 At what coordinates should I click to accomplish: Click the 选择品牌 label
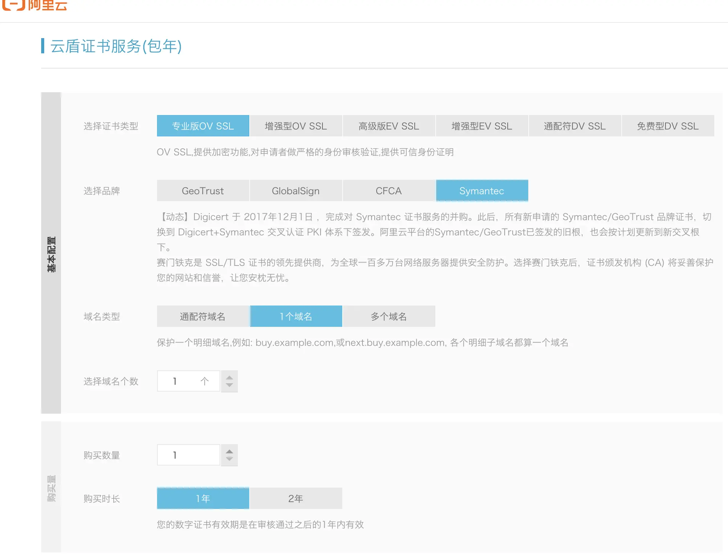pos(102,191)
